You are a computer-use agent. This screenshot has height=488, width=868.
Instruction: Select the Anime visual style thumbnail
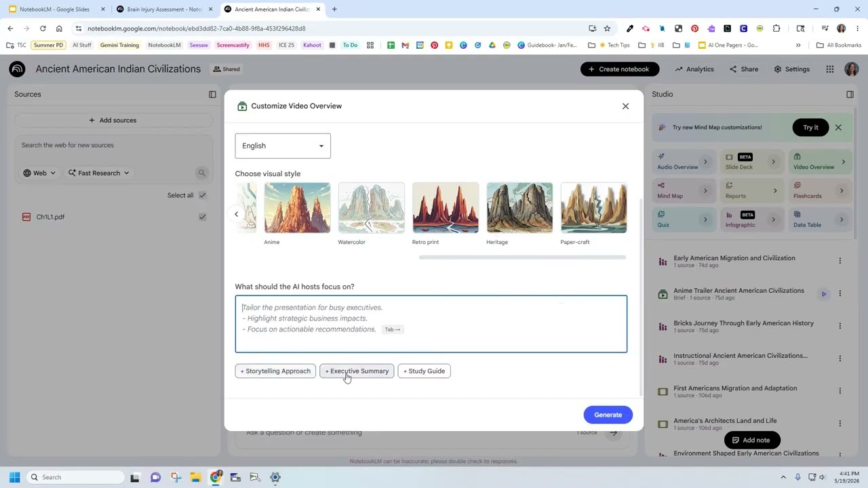(297, 208)
